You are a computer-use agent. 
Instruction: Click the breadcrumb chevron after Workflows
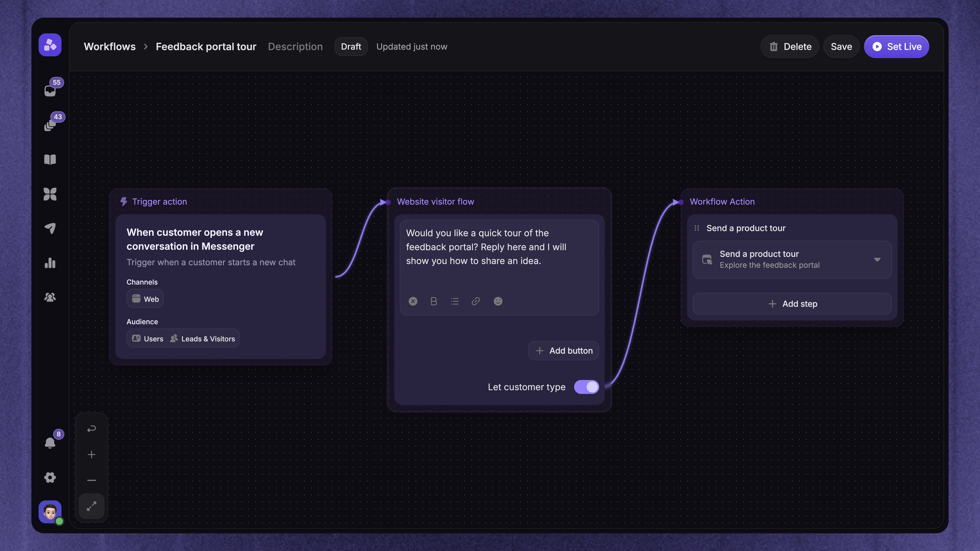146,46
